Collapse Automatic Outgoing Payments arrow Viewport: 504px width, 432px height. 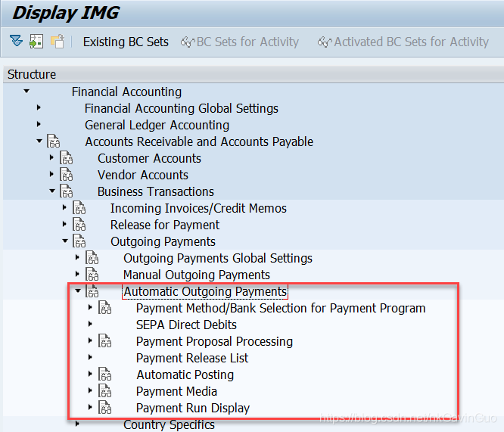pos(78,291)
